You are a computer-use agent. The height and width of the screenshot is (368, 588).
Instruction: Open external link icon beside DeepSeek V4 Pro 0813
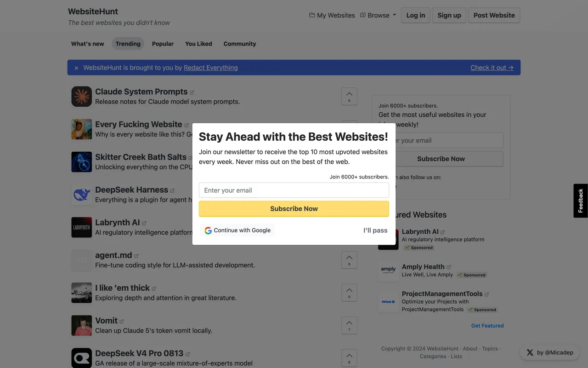click(187, 354)
